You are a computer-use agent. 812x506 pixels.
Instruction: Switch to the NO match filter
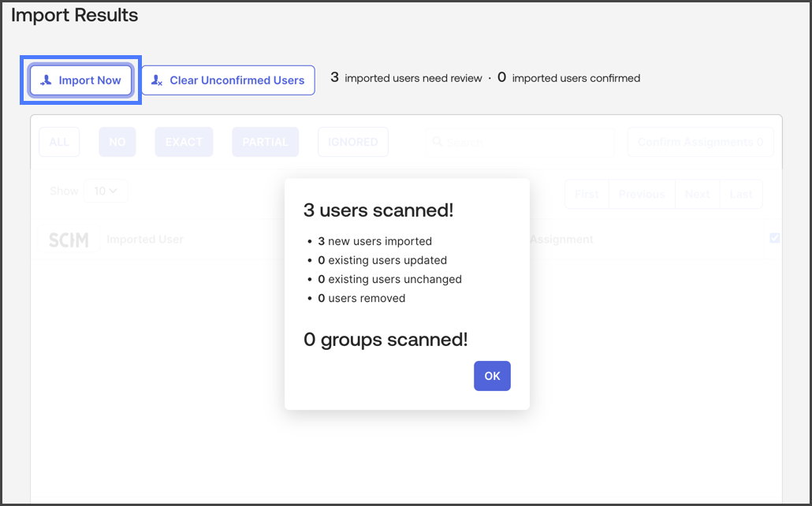pos(117,142)
